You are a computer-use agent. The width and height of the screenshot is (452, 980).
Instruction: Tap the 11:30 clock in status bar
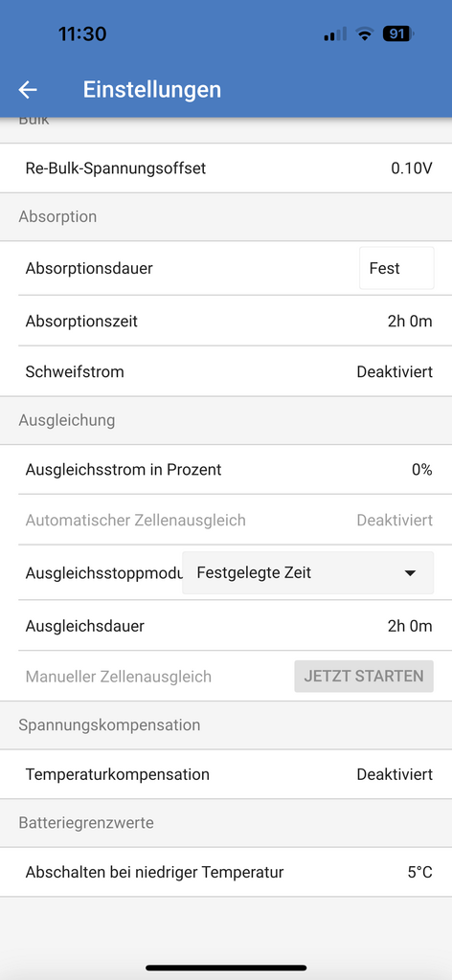click(x=82, y=33)
